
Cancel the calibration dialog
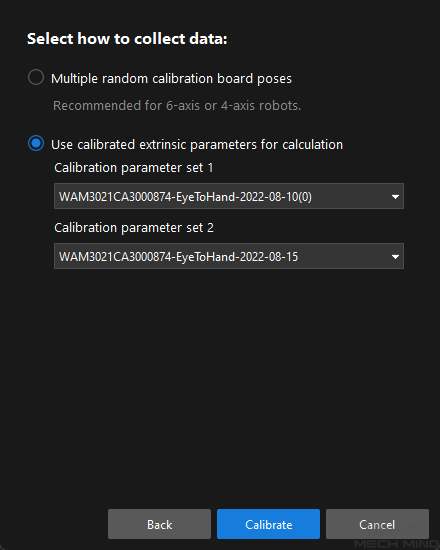[377, 524]
